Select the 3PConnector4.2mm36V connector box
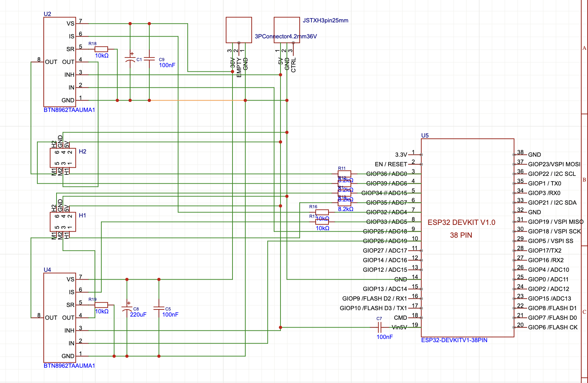Image resolution: width=588 pixels, height=383 pixels. (x=239, y=30)
